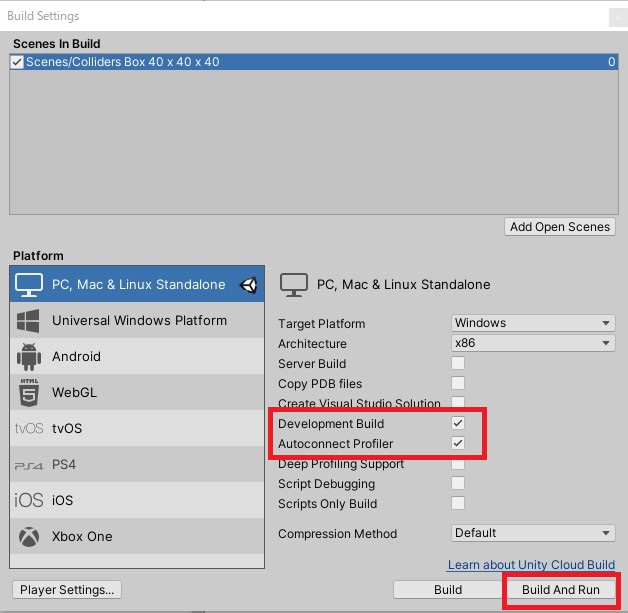Click the Build button
628x613 pixels.
coord(448,590)
